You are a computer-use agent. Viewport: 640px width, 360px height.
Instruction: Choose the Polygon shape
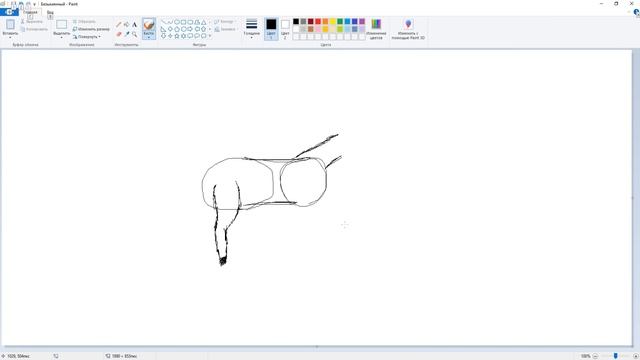[197, 22]
